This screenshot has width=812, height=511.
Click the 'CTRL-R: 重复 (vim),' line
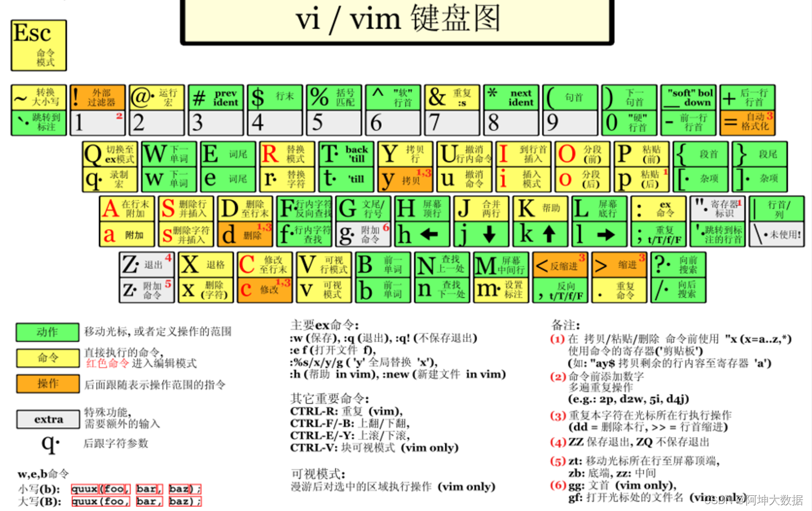tap(346, 411)
